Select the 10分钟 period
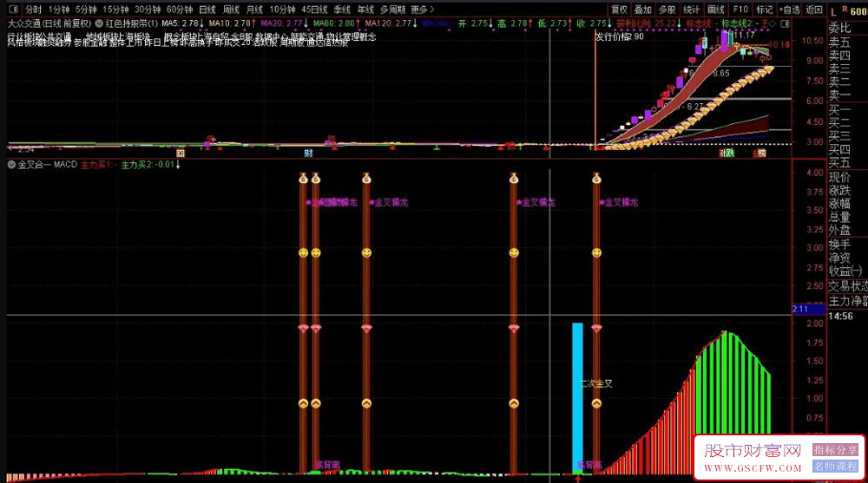The image size is (868, 483). [282, 10]
